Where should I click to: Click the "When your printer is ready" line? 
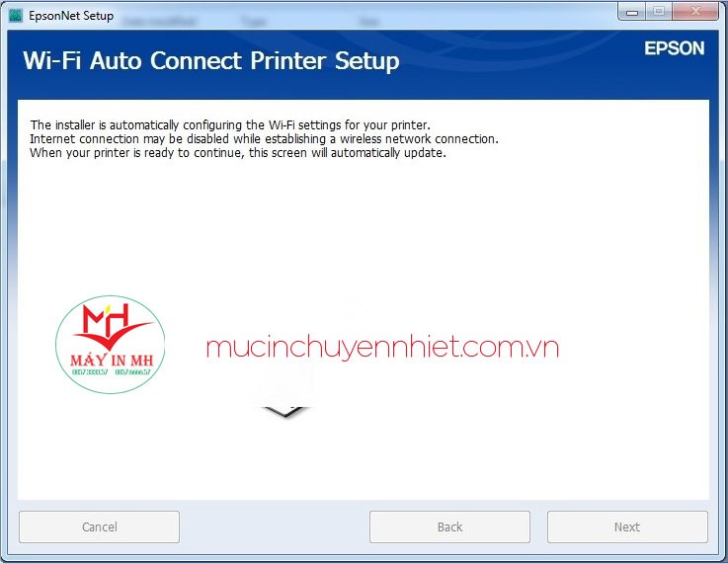coord(238,153)
